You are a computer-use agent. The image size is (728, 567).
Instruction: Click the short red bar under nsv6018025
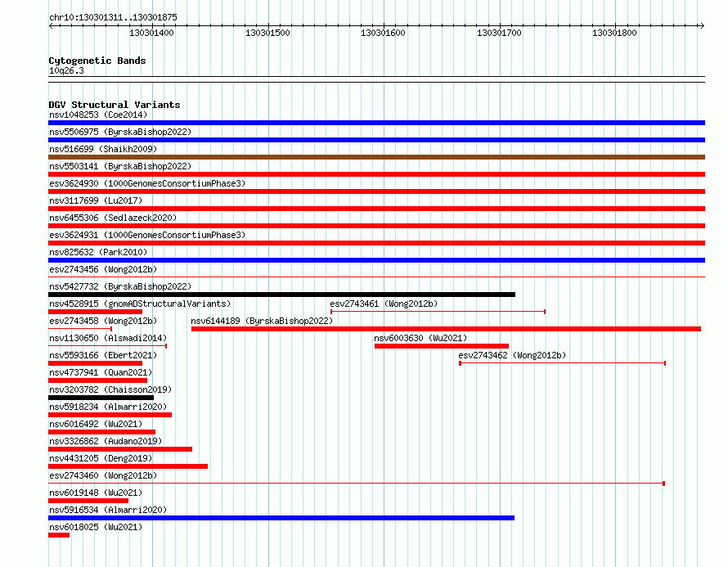[x=59, y=535]
